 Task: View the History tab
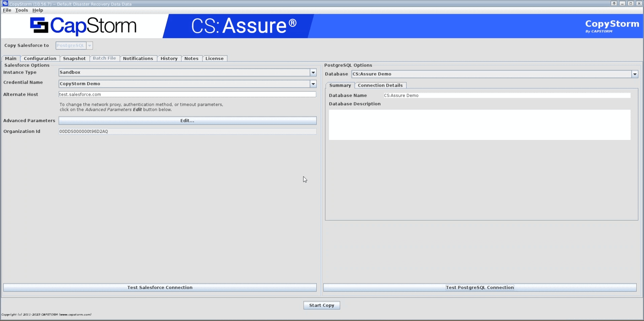(169, 58)
